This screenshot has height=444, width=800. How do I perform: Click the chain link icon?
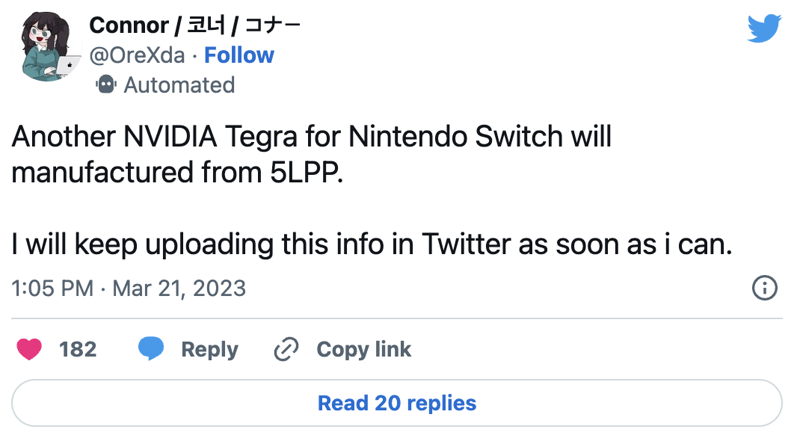[x=286, y=349]
